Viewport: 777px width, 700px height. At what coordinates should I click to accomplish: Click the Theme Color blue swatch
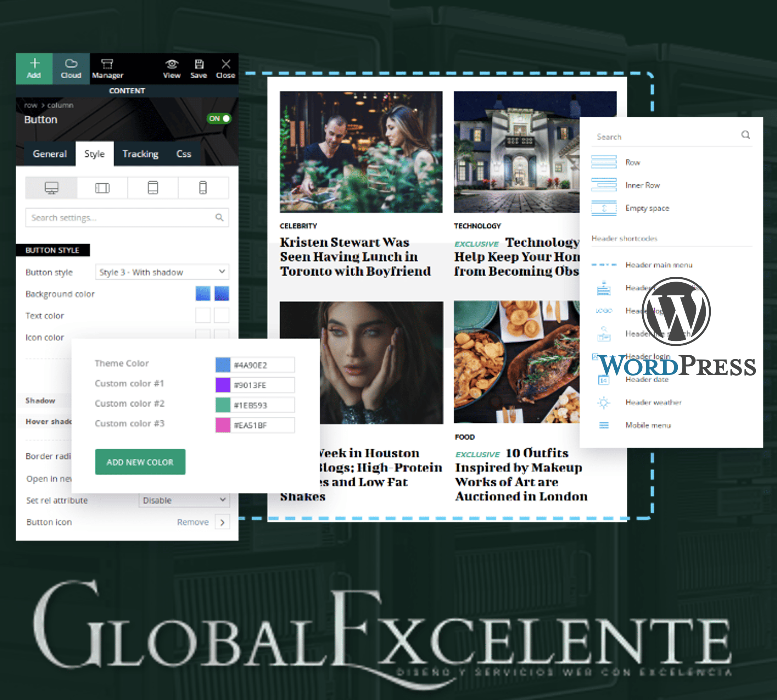point(223,365)
